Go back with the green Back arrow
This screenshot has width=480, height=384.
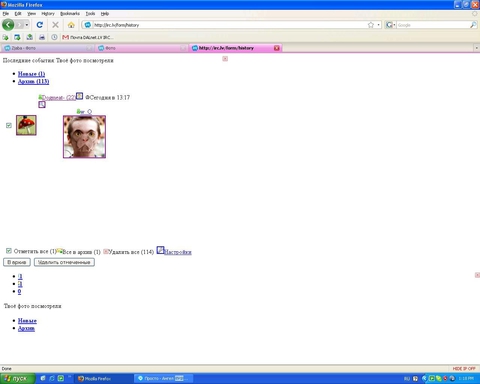(8, 25)
